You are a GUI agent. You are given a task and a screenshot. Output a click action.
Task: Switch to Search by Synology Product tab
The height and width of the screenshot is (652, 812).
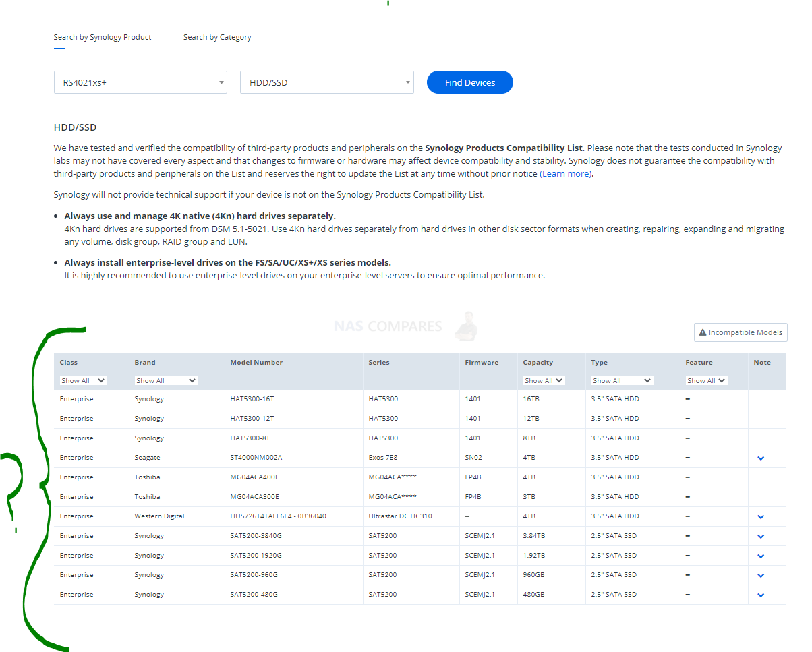point(103,37)
